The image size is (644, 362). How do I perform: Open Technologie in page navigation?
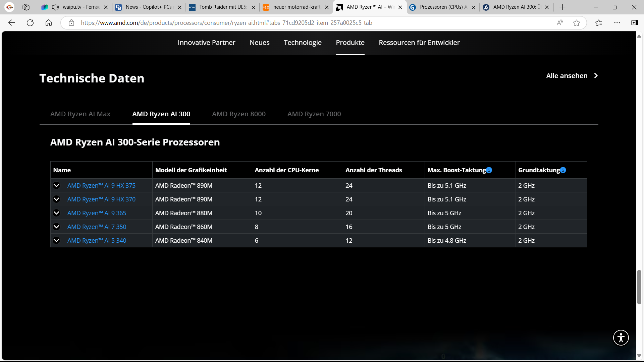point(302,43)
